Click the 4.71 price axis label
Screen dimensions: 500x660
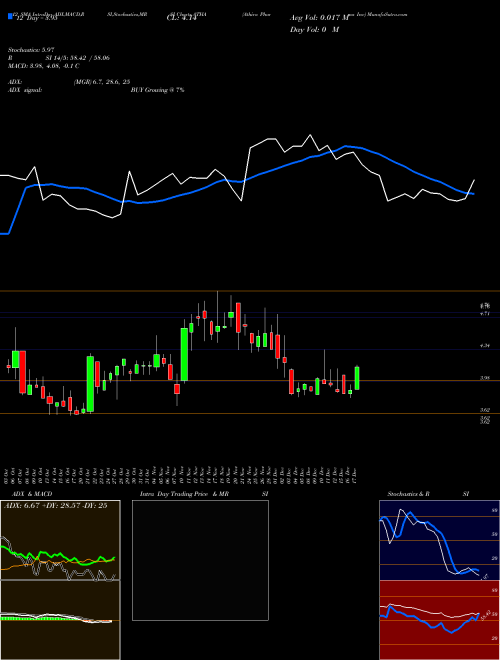click(485, 314)
